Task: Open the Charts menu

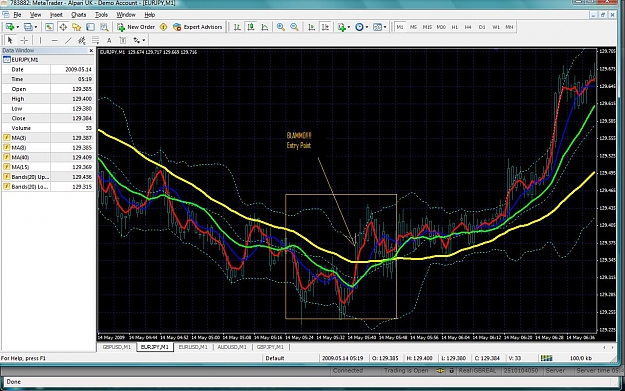Action: pyautogui.click(x=79, y=15)
